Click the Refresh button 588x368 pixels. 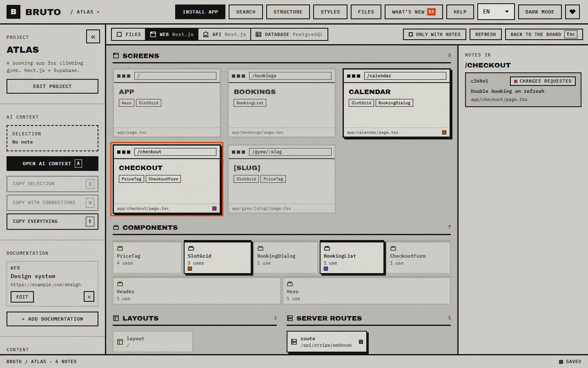[x=486, y=34]
